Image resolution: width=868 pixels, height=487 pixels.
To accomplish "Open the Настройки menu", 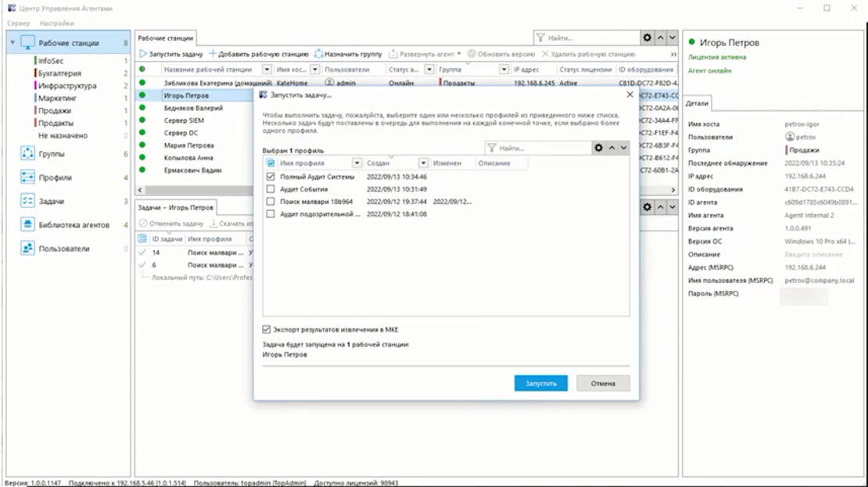I will click(x=56, y=23).
